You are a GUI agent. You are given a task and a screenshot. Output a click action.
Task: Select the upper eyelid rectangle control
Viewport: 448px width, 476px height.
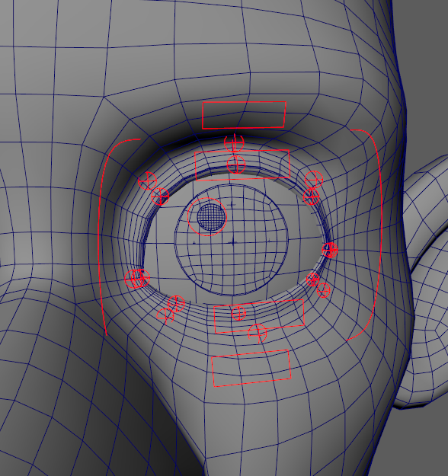pyautogui.click(x=242, y=165)
